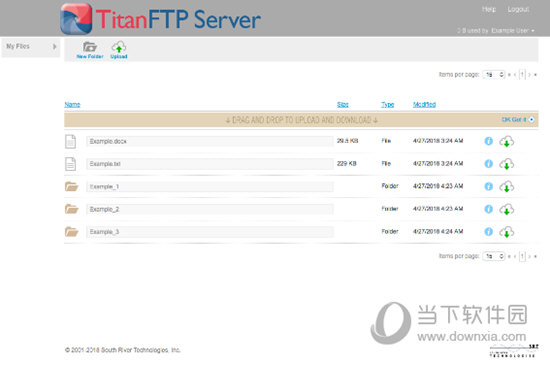This screenshot has height=365, width=550.
Task: Show info for Example_2 folder
Action: [x=488, y=209]
